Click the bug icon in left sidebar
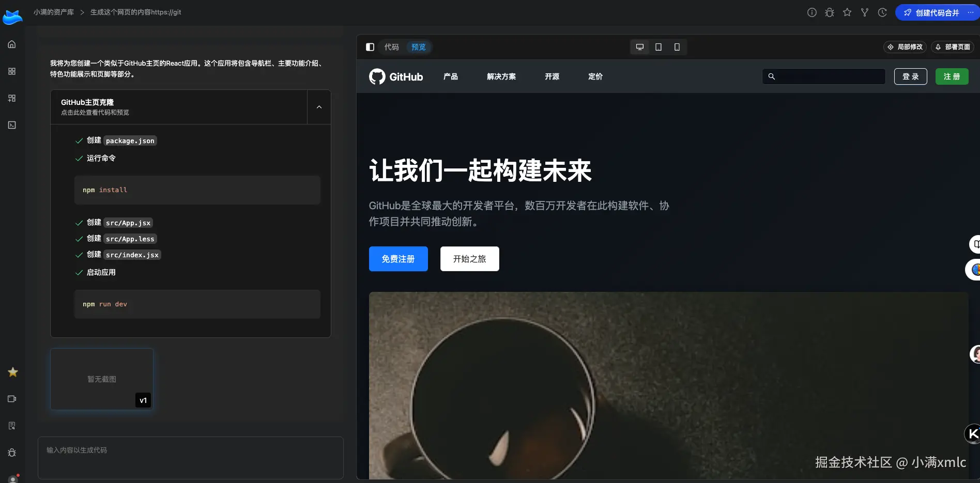 pos(12,453)
